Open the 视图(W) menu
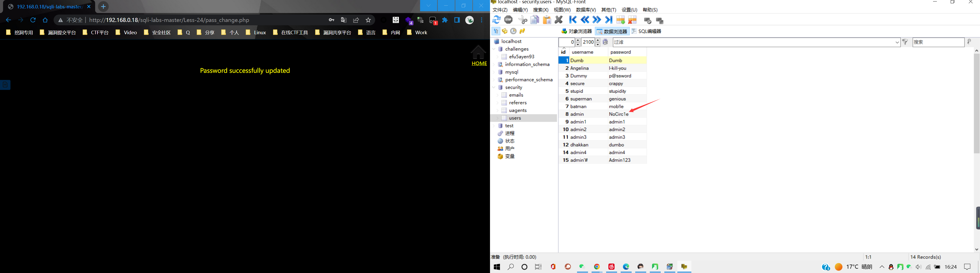 (562, 10)
